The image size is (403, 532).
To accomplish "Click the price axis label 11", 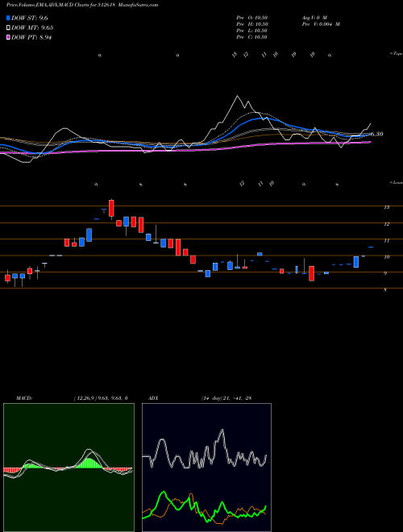I will [386, 240].
